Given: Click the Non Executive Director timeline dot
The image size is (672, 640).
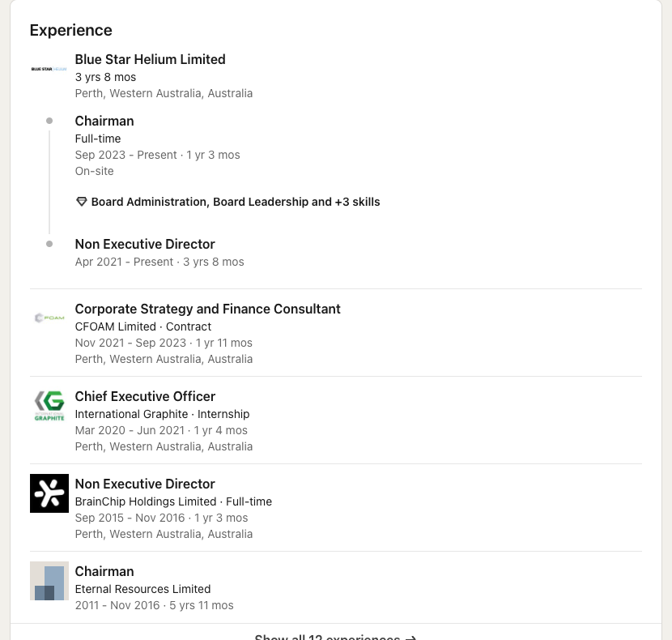Looking at the screenshot, I should tap(49, 244).
